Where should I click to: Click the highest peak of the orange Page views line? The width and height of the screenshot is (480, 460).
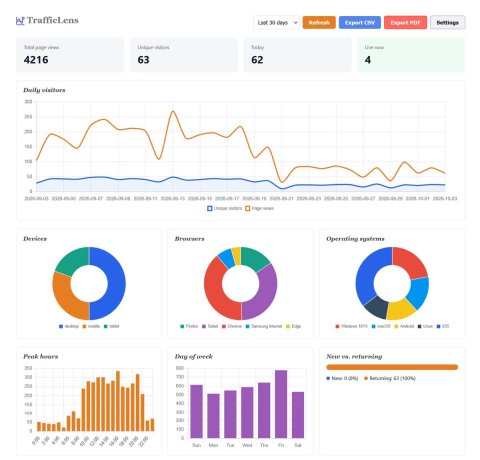(x=173, y=111)
